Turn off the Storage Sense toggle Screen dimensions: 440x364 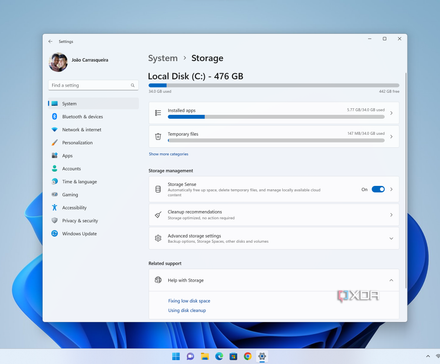pos(378,189)
